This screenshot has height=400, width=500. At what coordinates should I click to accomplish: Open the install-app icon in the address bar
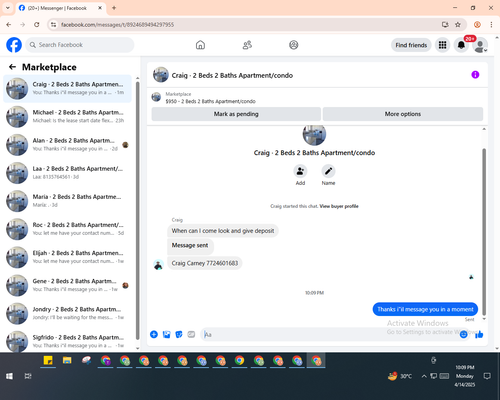pyautogui.click(x=445, y=25)
